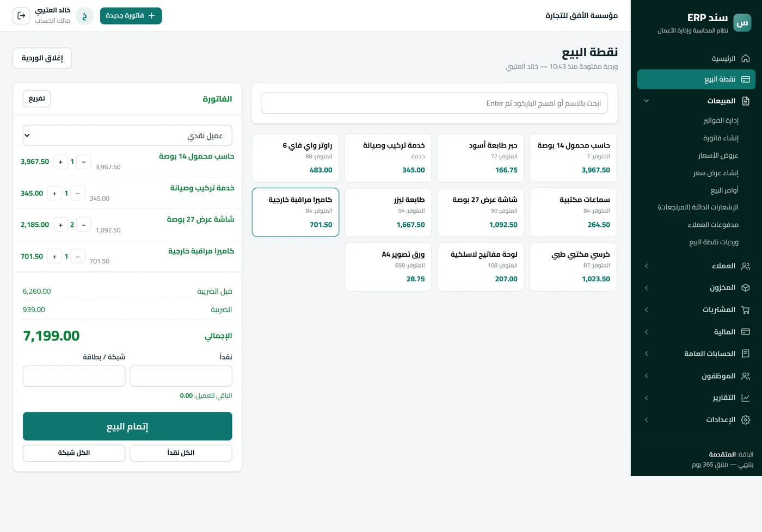Choose الكل نقداً payment shortcut
The image size is (762, 532).
(181, 453)
